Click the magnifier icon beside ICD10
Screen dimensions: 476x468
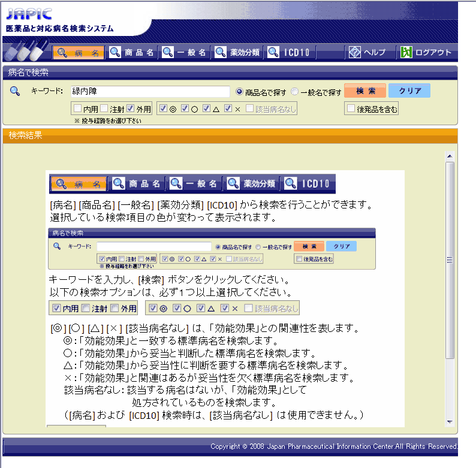click(x=273, y=53)
